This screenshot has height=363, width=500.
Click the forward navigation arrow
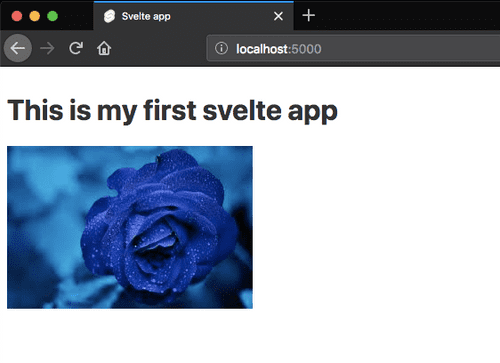pyautogui.click(x=47, y=49)
